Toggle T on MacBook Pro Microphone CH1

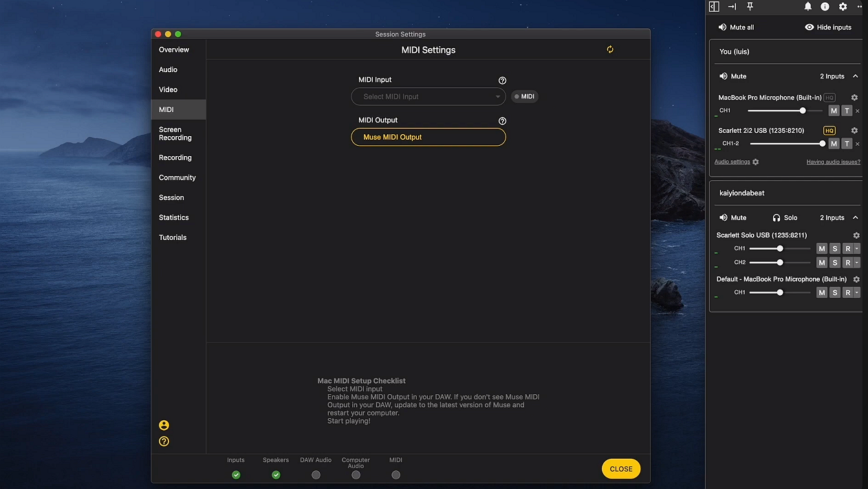pyautogui.click(x=847, y=111)
